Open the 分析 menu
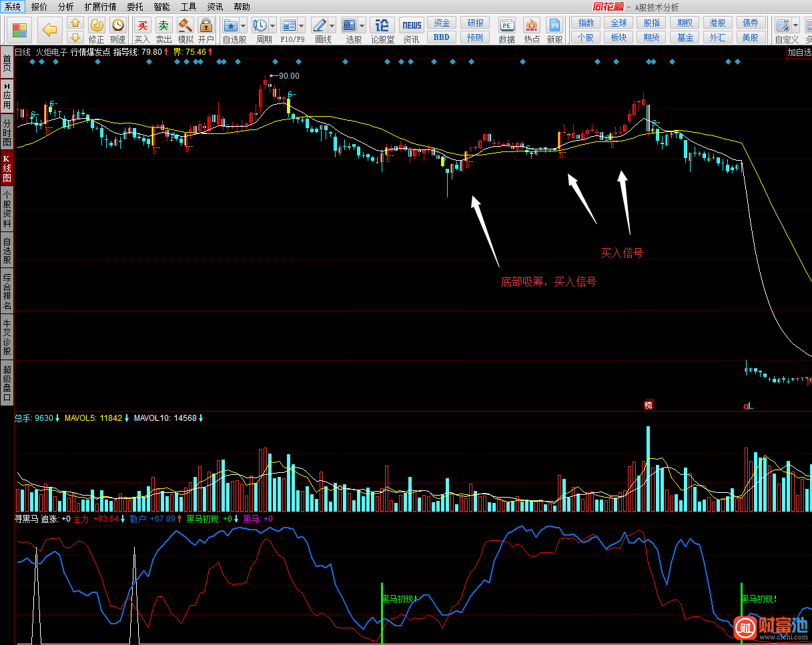The image size is (812, 645). pos(66,7)
